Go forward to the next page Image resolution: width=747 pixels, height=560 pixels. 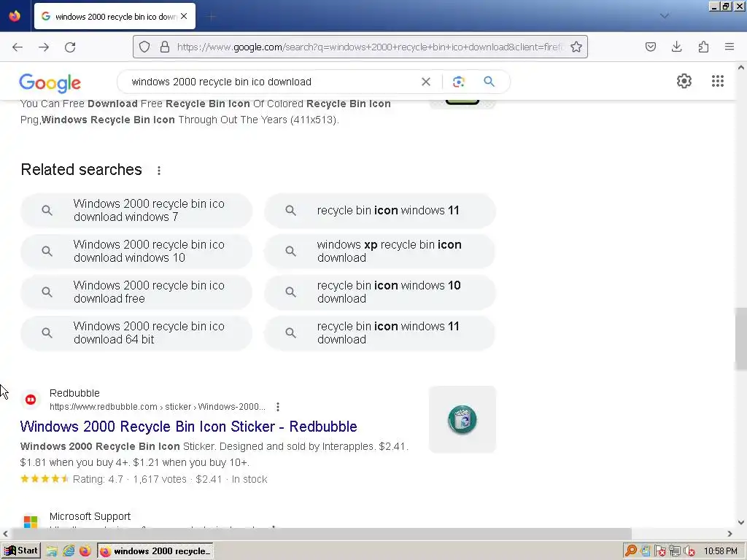coord(44,47)
